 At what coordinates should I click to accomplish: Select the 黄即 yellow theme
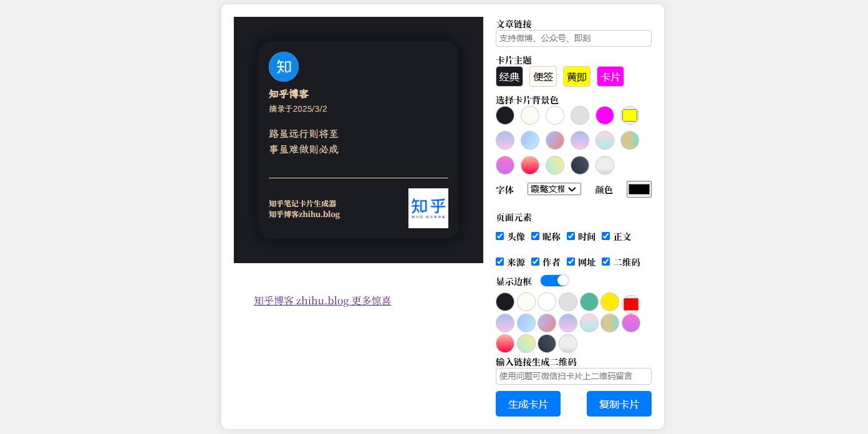pos(576,77)
